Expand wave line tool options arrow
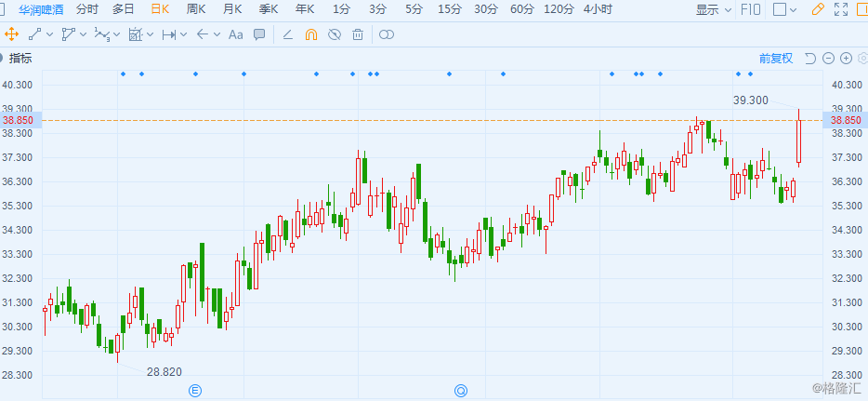The width and height of the screenshot is (868, 401). point(117,35)
